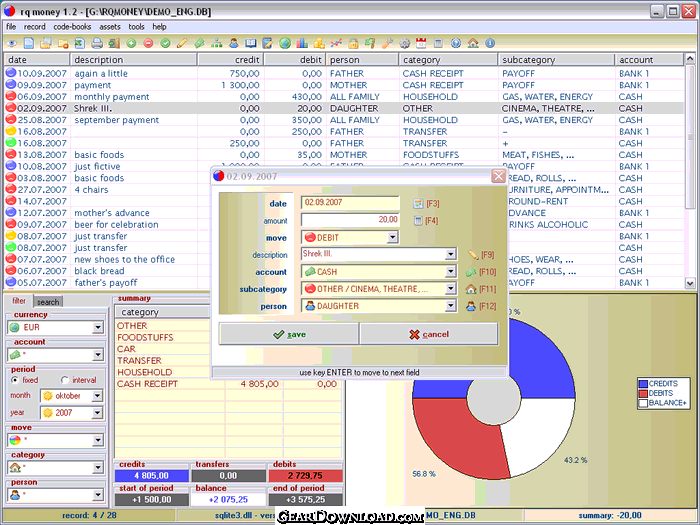Click the white BALANCE+ legend swatch
Screen dimensions: 700x525
(x=643, y=403)
